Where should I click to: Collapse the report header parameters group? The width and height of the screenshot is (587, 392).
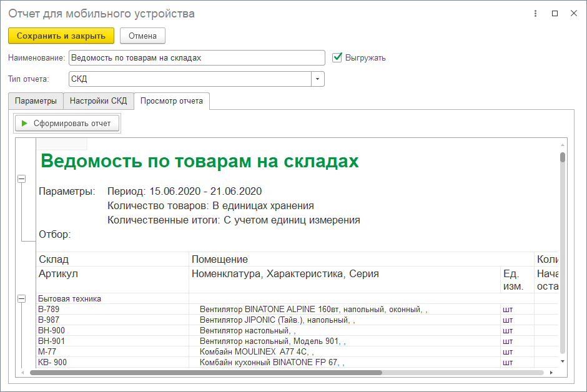point(22,179)
